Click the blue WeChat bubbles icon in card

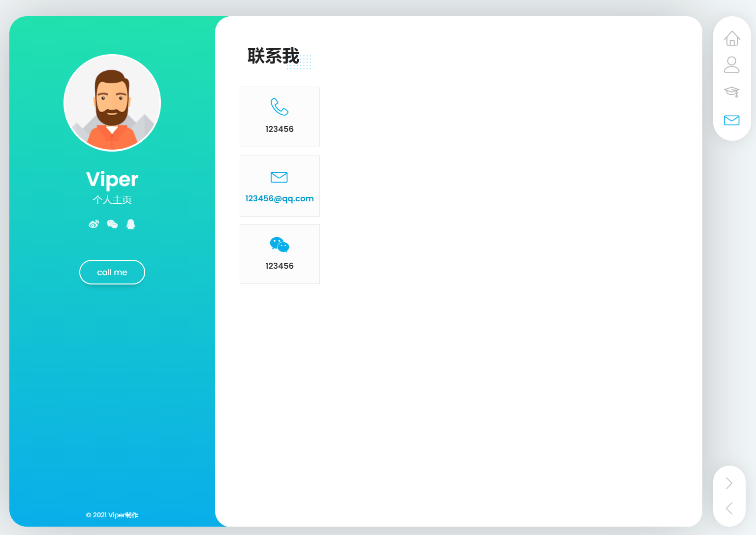[279, 245]
